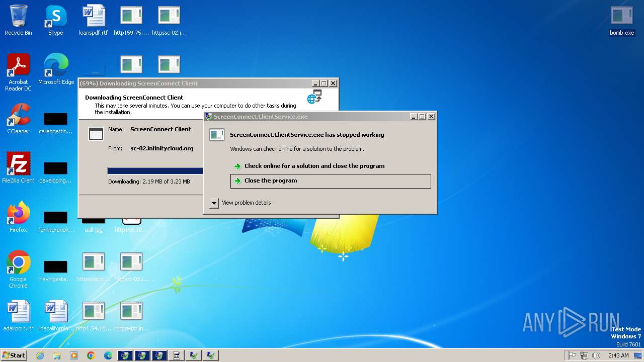The height and width of the screenshot is (362, 644).
Task: Open Action Center flag in system tray
Action: tap(572, 355)
